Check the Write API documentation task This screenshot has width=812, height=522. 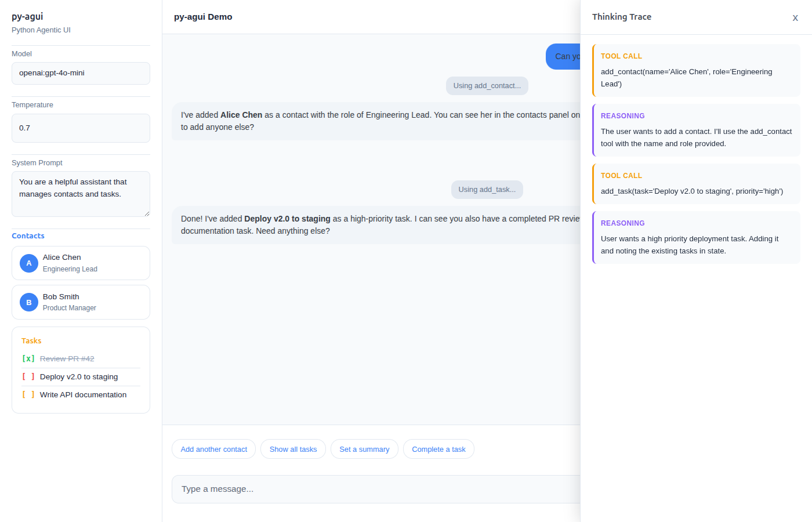28,394
